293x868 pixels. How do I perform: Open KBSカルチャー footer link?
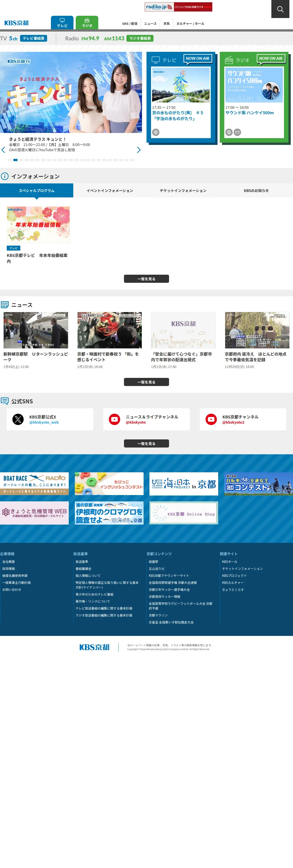pyautogui.click(x=233, y=582)
